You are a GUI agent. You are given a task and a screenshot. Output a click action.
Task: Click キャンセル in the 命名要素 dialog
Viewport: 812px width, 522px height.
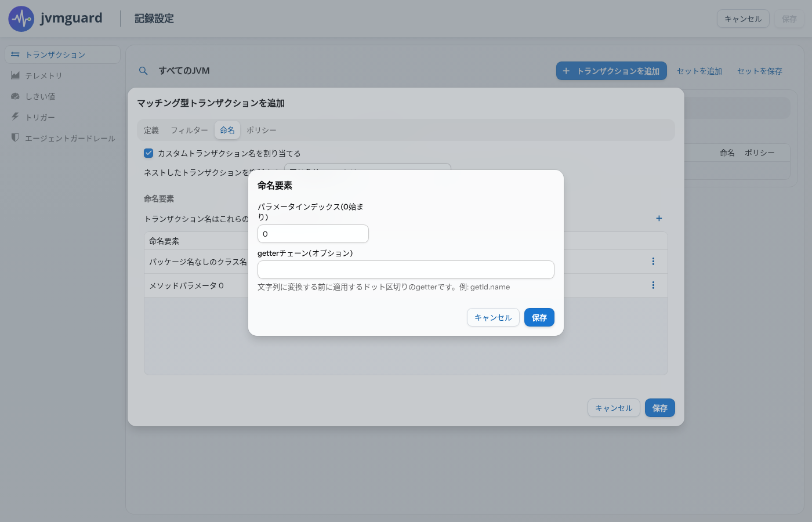[x=493, y=317]
